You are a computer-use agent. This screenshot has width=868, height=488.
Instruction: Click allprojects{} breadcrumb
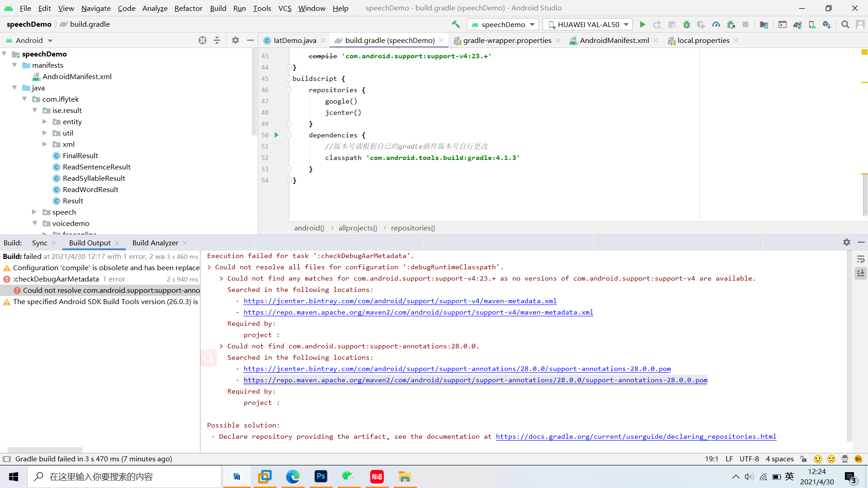click(358, 228)
